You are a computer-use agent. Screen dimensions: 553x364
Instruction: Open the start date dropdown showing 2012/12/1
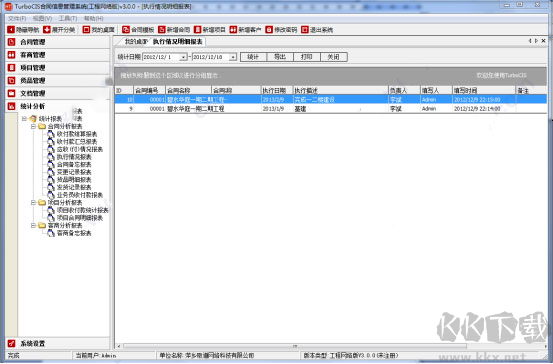point(183,57)
